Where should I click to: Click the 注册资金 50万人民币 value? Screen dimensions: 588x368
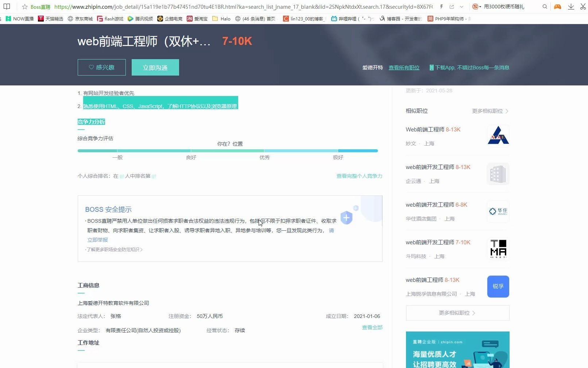click(210, 316)
